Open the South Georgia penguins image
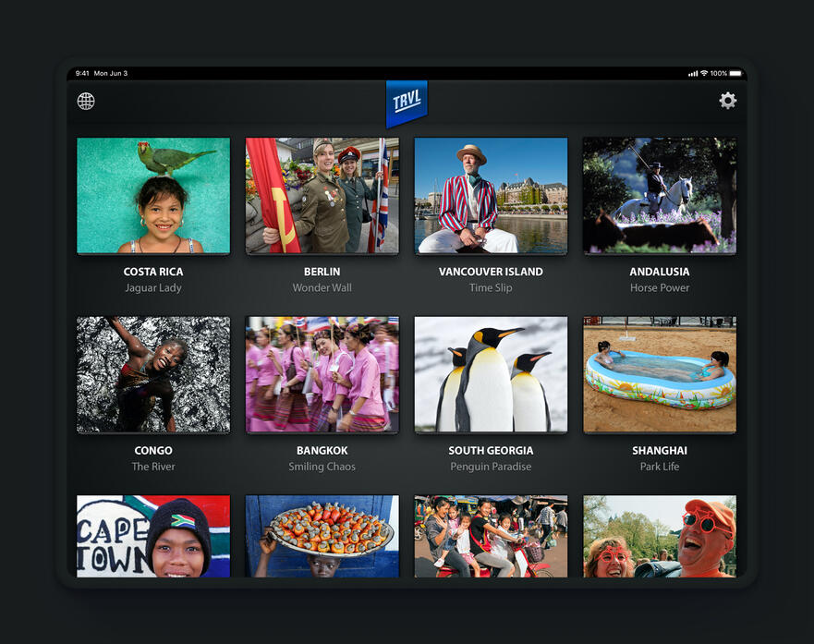The height and width of the screenshot is (644, 814). click(x=491, y=374)
